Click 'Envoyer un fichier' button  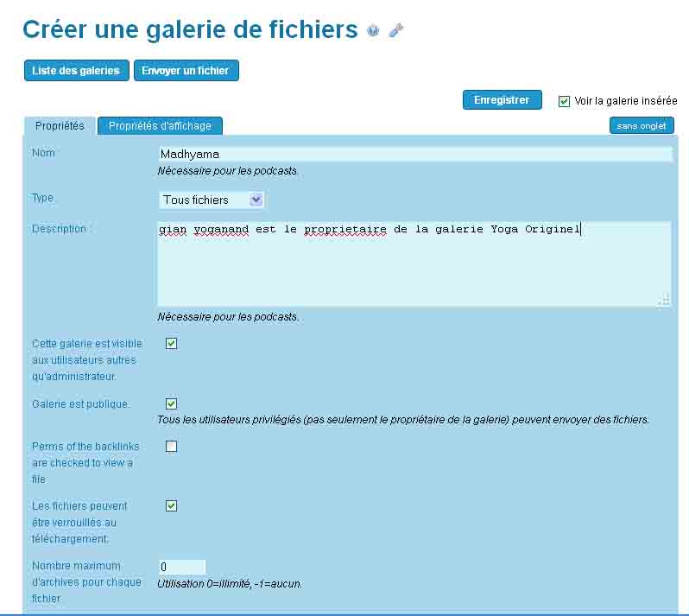186,71
